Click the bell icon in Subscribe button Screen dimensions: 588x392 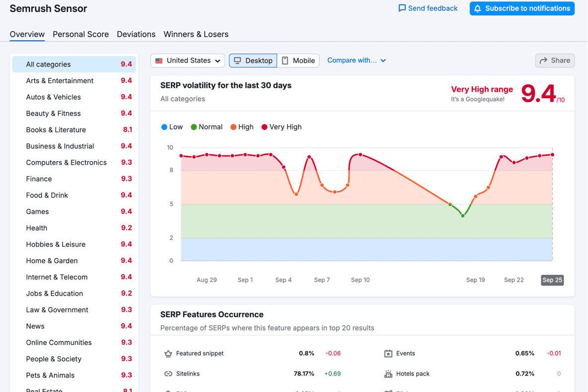coord(477,8)
